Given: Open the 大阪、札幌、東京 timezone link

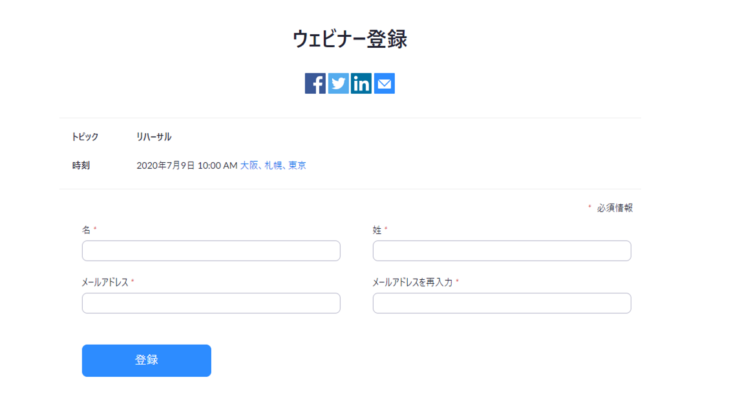Looking at the screenshot, I should click(x=273, y=165).
